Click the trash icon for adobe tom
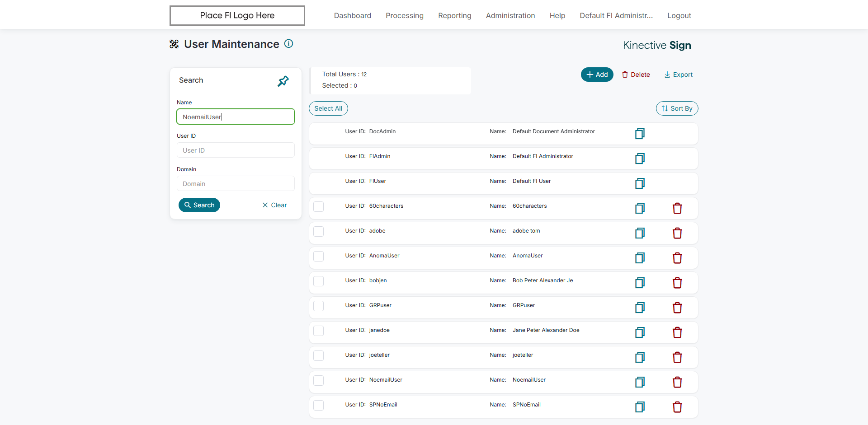Image resolution: width=868 pixels, height=425 pixels. pyautogui.click(x=677, y=233)
